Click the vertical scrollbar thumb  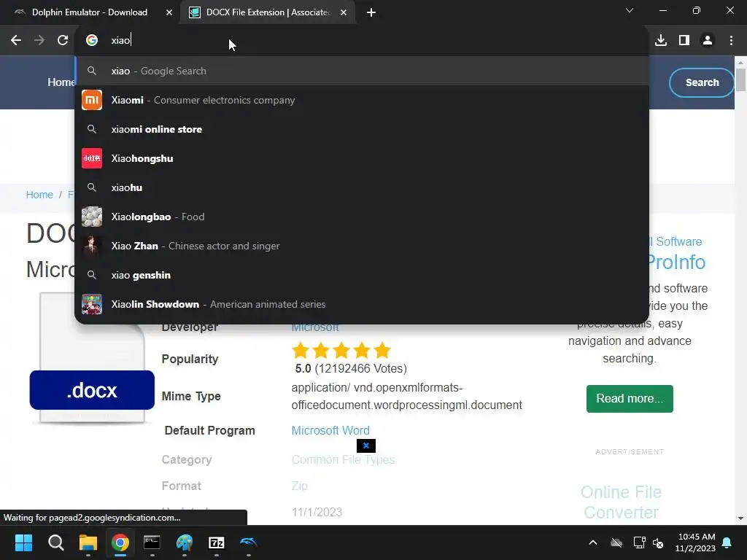click(740, 79)
